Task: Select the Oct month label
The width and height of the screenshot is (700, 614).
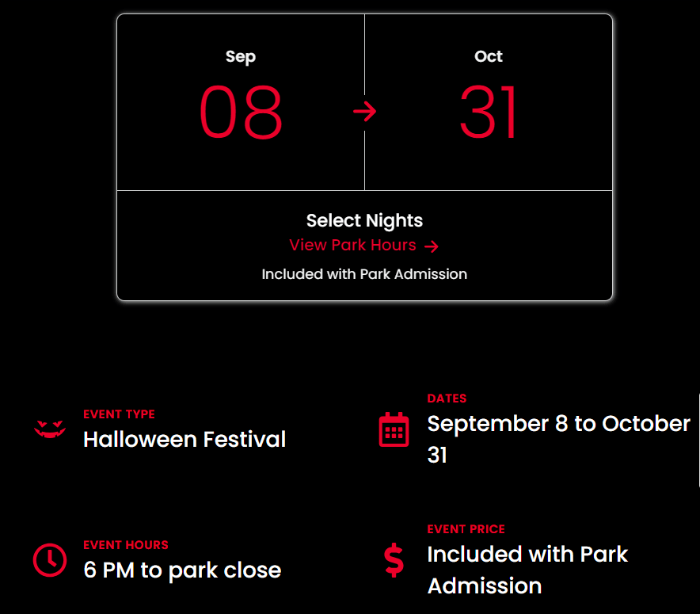Action: pyautogui.click(x=489, y=56)
